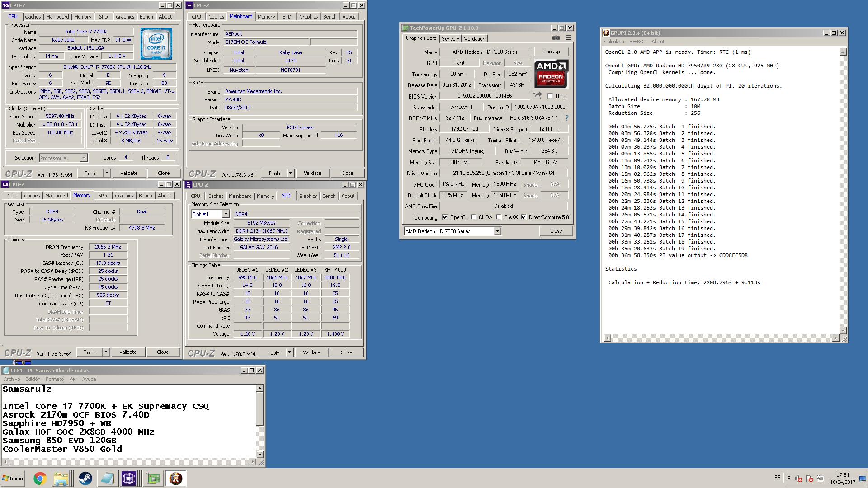Switch to the Sensors tab in GPU-Z
868x488 pixels.
[x=450, y=39]
